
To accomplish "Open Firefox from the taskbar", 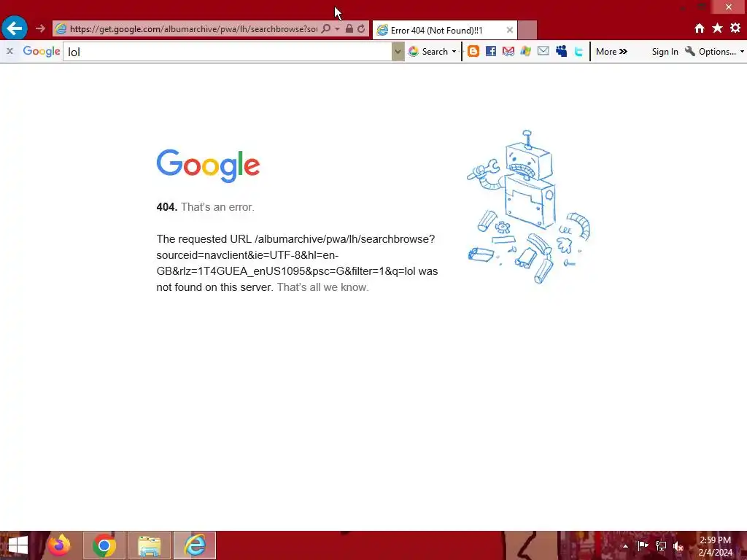I will coord(59,545).
